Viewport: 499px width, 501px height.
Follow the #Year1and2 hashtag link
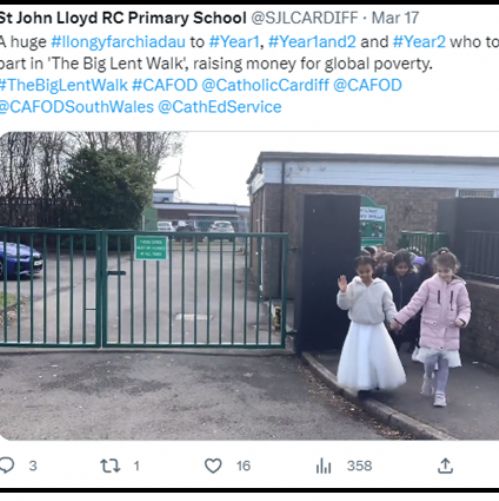point(312,42)
